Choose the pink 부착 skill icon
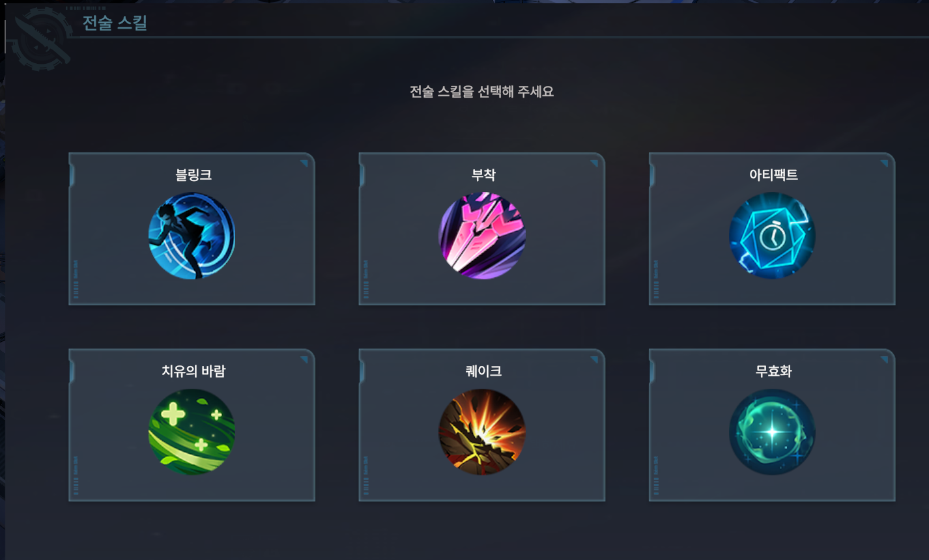Screen dimensions: 929x560 [482, 236]
